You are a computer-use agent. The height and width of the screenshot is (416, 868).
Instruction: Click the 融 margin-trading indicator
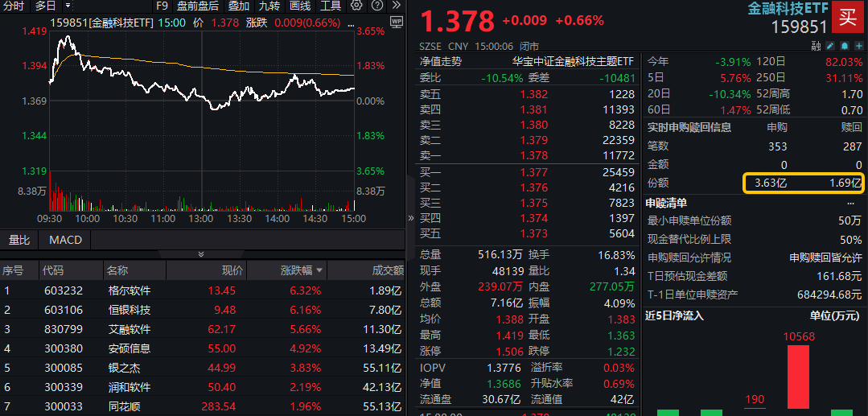tap(816, 45)
